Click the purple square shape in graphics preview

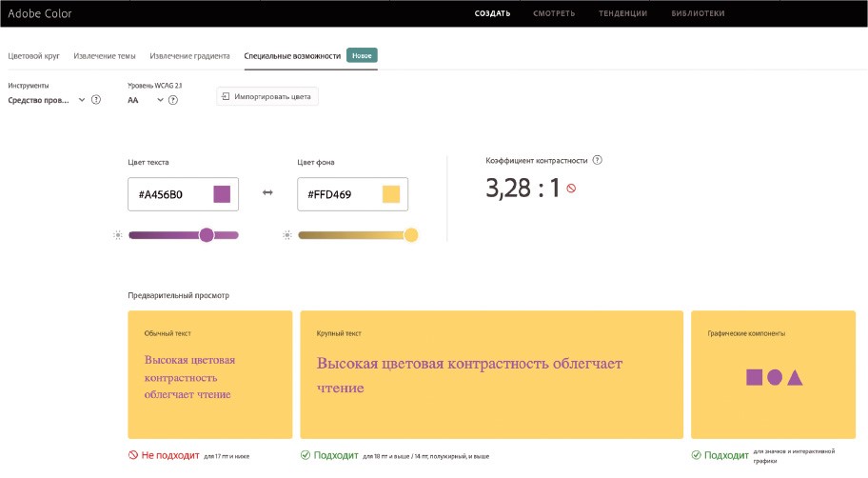pos(754,377)
